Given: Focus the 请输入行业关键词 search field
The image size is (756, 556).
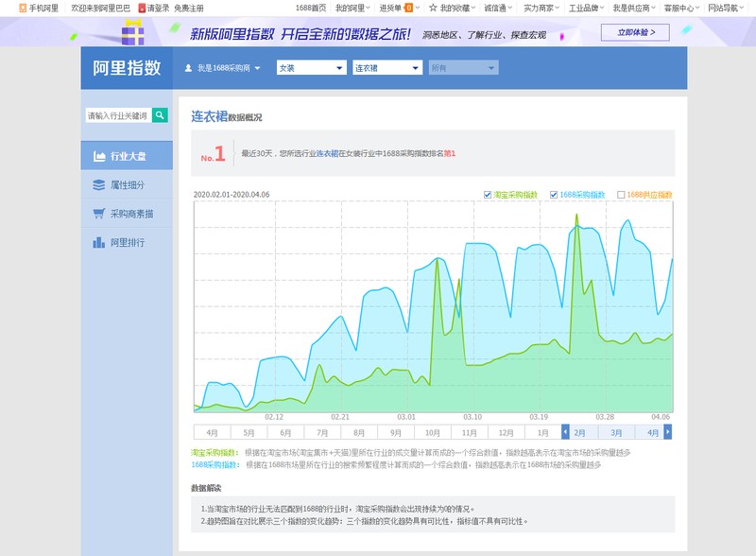Looking at the screenshot, I should (x=118, y=115).
